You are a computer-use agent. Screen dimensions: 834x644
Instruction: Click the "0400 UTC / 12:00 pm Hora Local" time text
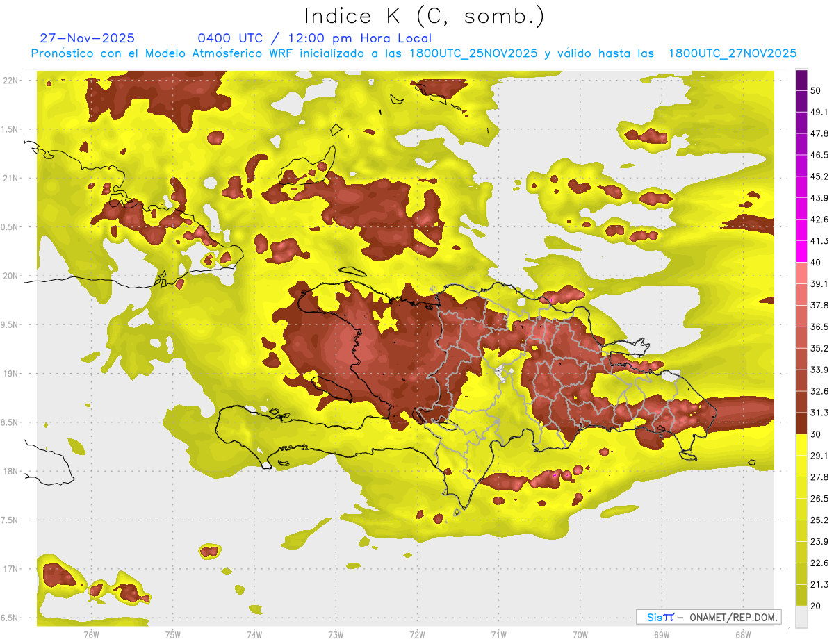pyautogui.click(x=314, y=38)
